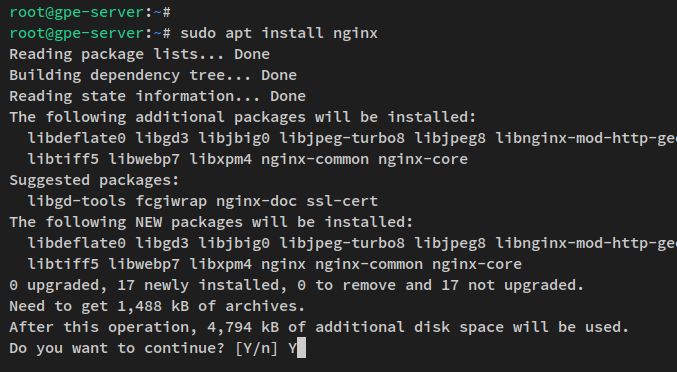Click the 'Reading package lists... Done' line
The height and width of the screenshot is (372, 677).
point(139,54)
